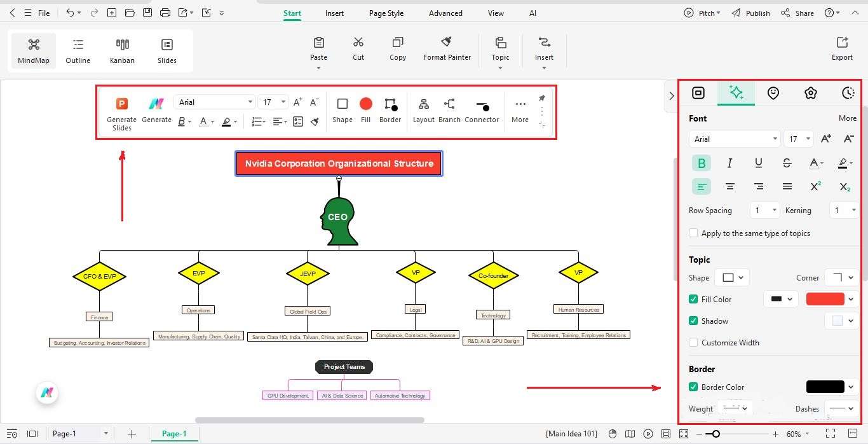Image resolution: width=868 pixels, height=444 pixels.
Task: Select the Branch tool
Action: 449,109
